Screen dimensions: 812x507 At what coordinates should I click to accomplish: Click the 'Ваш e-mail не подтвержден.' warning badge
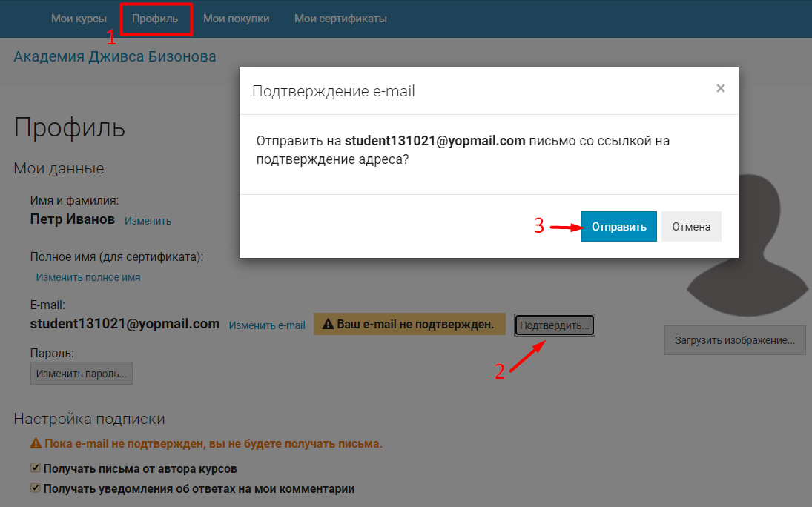[409, 324]
